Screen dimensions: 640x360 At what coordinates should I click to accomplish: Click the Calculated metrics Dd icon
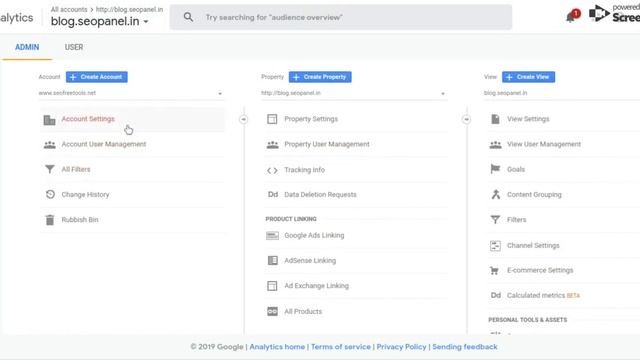[x=496, y=295]
